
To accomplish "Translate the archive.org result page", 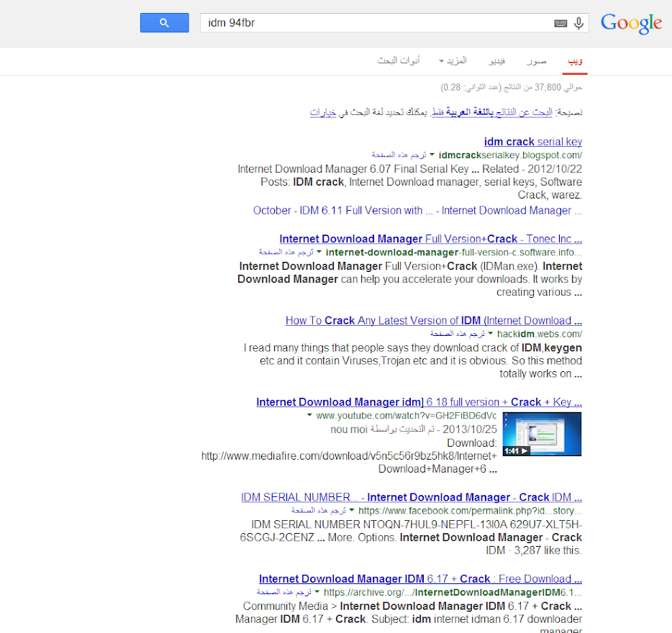I will click(284, 592).
